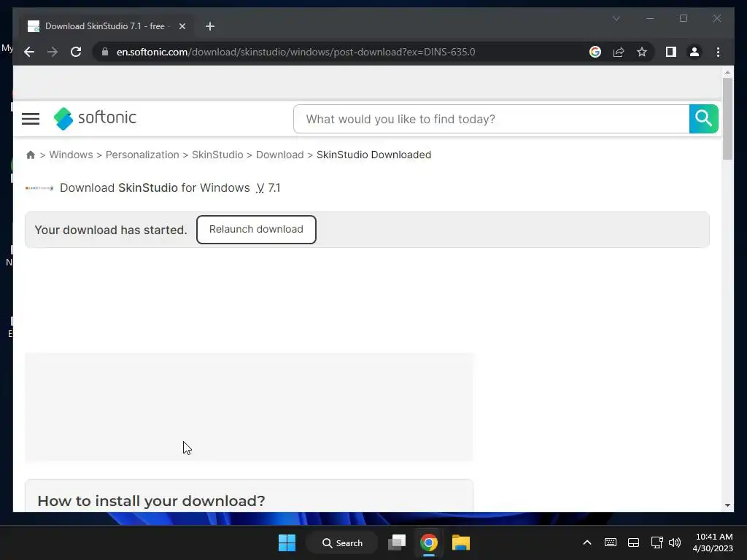Click the virtual touchpad tray icon
747x560 pixels.
pyautogui.click(x=633, y=542)
